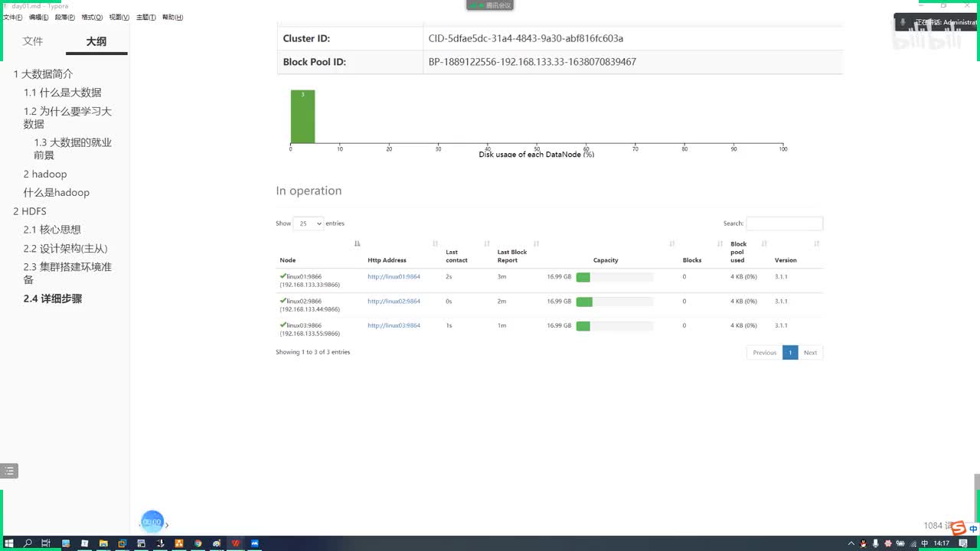
Task: Open Task View on the taskbar
Action: click(x=47, y=543)
